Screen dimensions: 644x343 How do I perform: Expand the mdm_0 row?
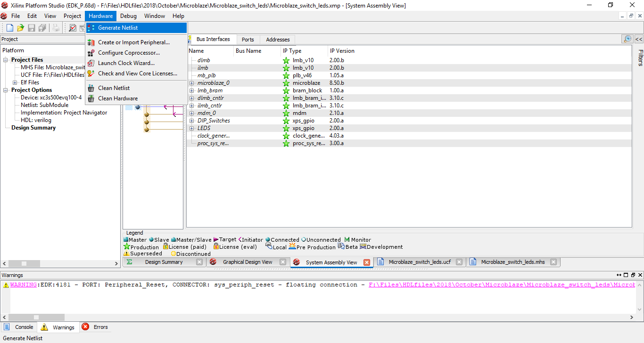(x=192, y=113)
